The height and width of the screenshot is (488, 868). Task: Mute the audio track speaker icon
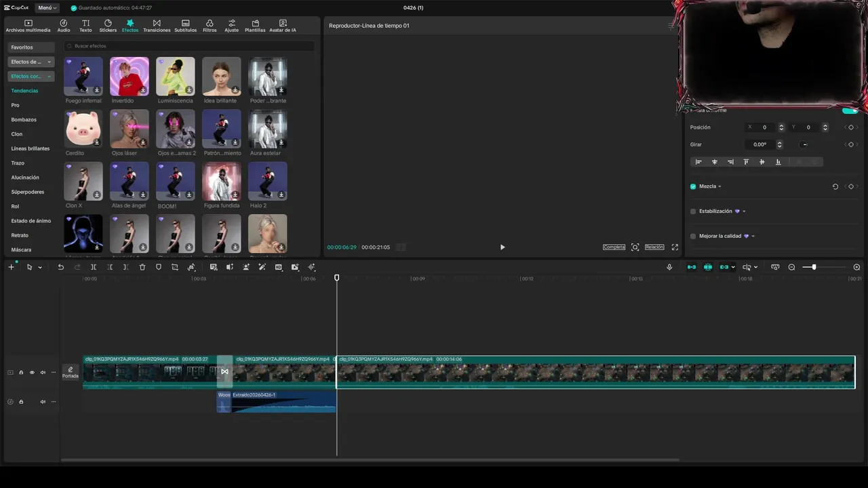point(43,401)
